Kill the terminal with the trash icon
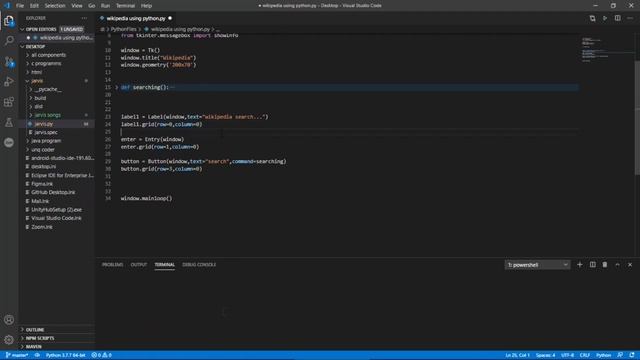640x360 pixels. (x=605, y=264)
